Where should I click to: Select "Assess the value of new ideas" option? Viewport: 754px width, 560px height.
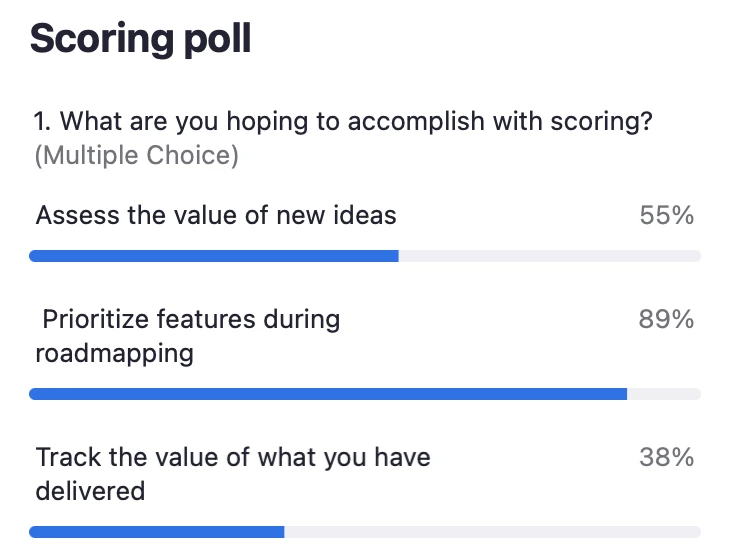point(216,215)
